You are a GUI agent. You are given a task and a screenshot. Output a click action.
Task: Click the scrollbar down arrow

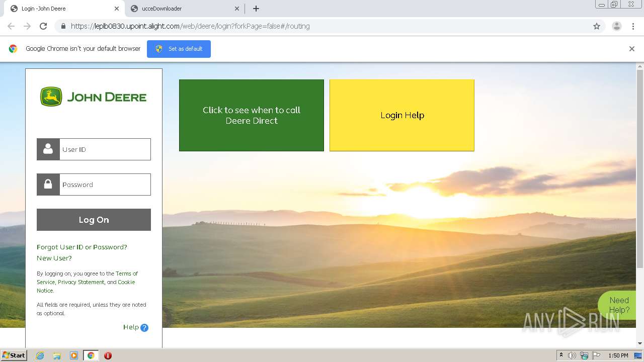[x=640, y=343]
